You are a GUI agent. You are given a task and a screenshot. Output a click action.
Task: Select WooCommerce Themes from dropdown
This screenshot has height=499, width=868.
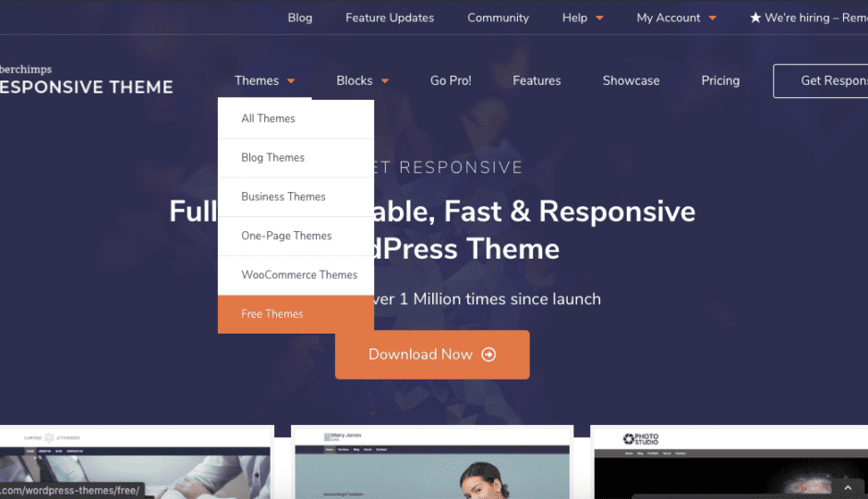(295, 275)
